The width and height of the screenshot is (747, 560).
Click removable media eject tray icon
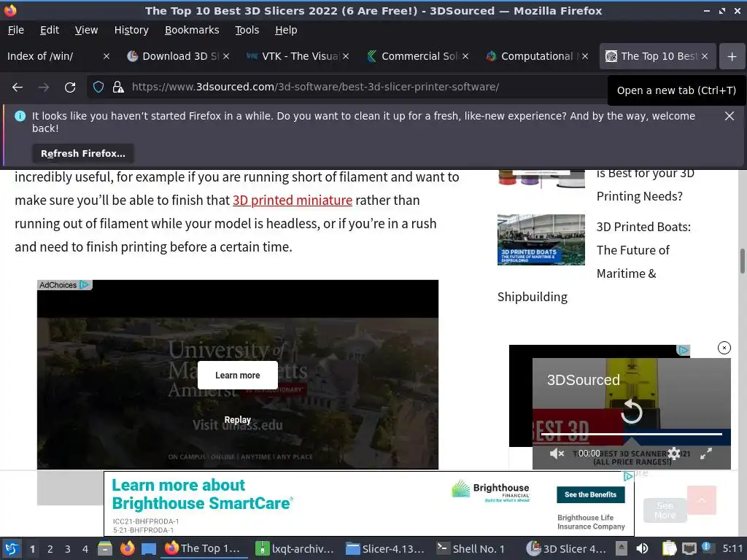click(622, 548)
